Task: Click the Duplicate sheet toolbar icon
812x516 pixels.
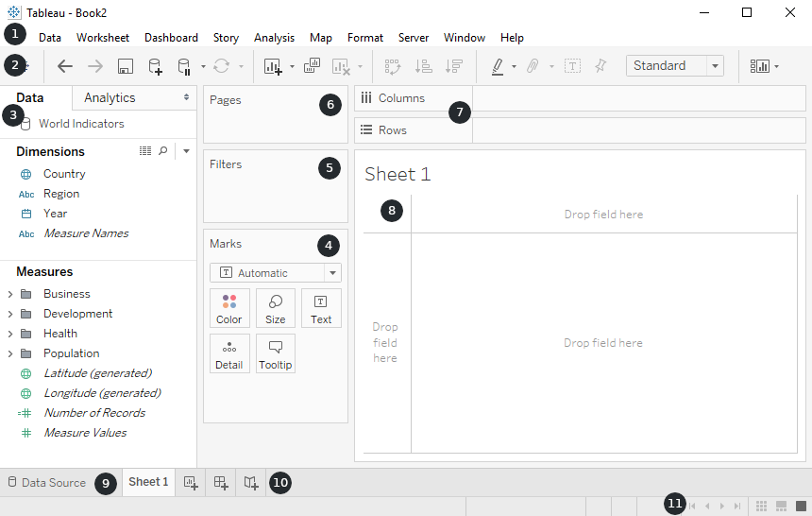Action: tap(312, 66)
